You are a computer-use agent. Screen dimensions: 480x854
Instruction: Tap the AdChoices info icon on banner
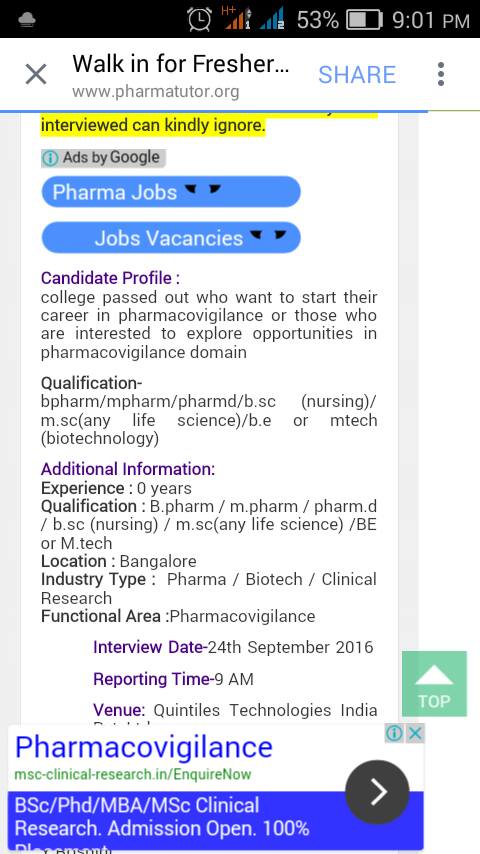(394, 734)
